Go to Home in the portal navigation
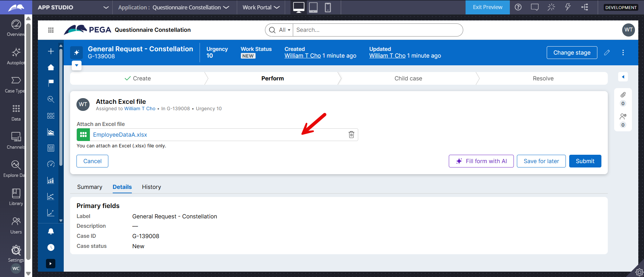The width and height of the screenshot is (644, 277). [51, 67]
